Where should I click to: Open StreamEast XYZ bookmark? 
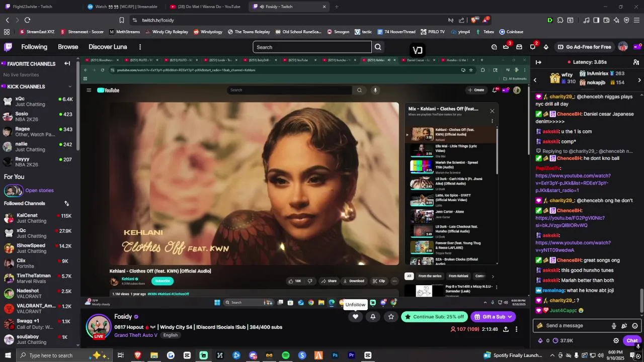click(x=37, y=32)
